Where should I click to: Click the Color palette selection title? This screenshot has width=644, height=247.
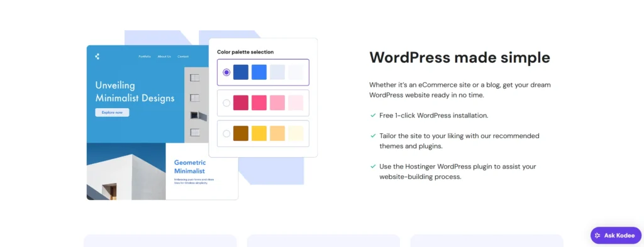coord(245,52)
